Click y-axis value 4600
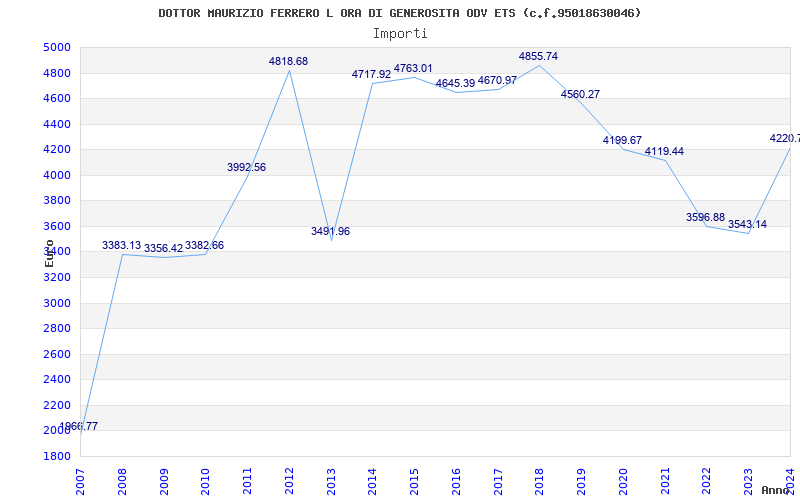This screenshot has height=500, width=800. coord(57,98)
